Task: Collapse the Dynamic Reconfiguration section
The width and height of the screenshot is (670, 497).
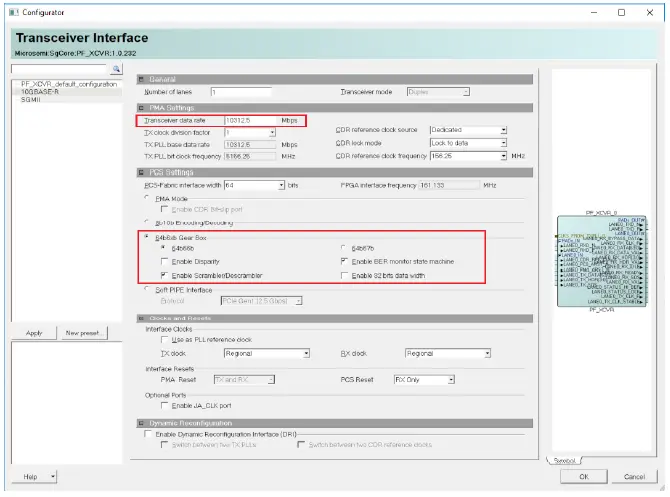Action: pos(141,423)
